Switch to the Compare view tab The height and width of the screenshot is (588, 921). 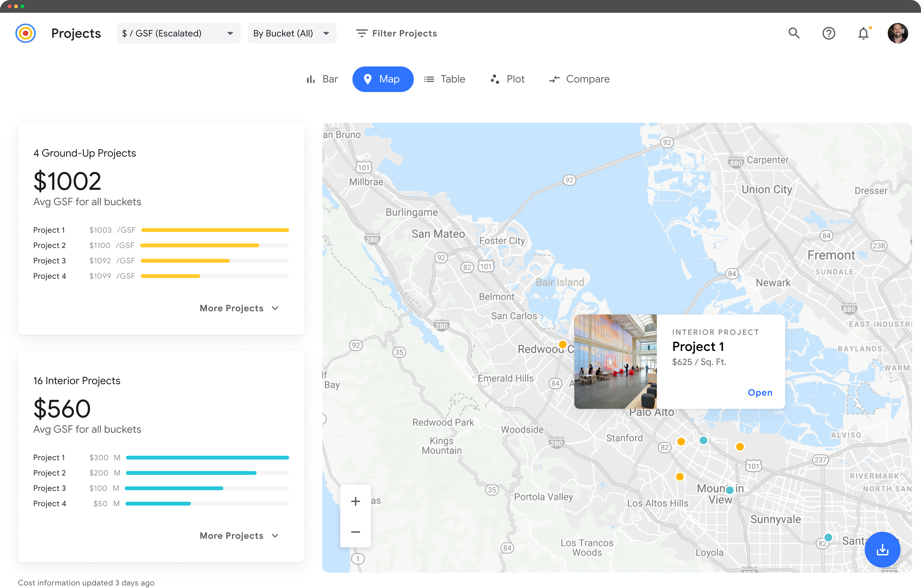[x=579, y=79]
